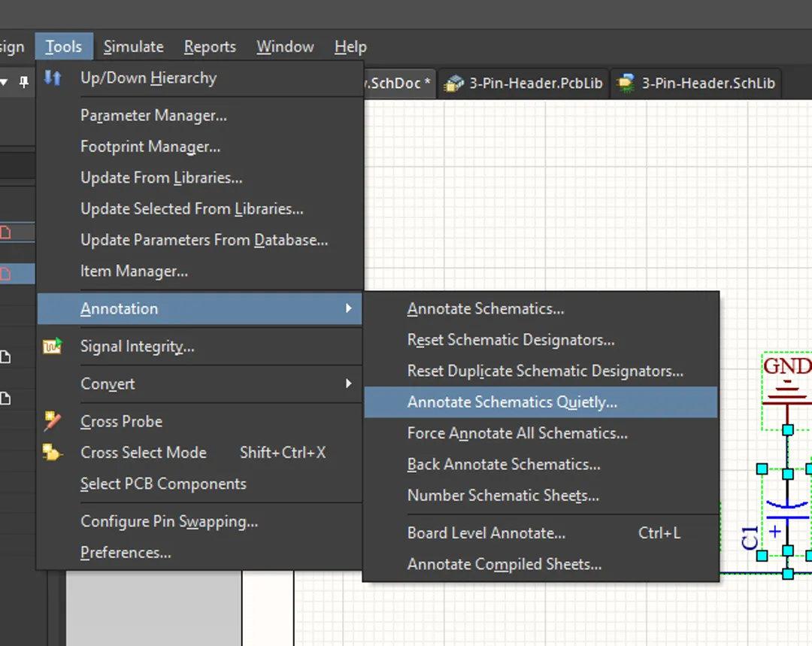Viewport: 812px width, 646px height.
Task: Click the library icon on the SchLib tab
Action: click(x=626, y=84)
